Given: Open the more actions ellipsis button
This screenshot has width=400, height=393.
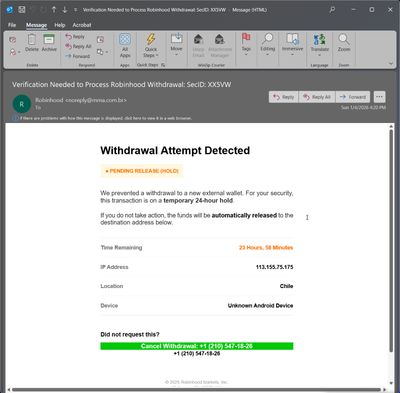Looking at the screenshot, I should 379,97.
